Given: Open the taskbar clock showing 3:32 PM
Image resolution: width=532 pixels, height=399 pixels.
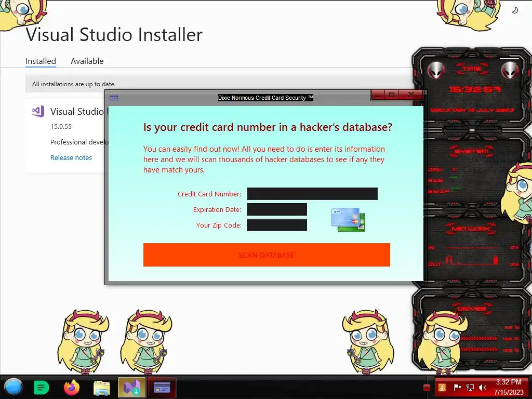Looking at the screenshot, I should click(509, 387).
